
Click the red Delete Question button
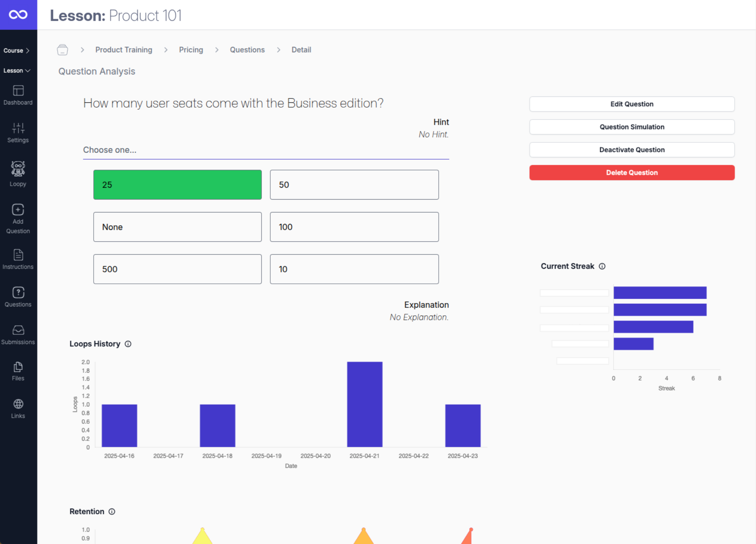coord(632,172)
